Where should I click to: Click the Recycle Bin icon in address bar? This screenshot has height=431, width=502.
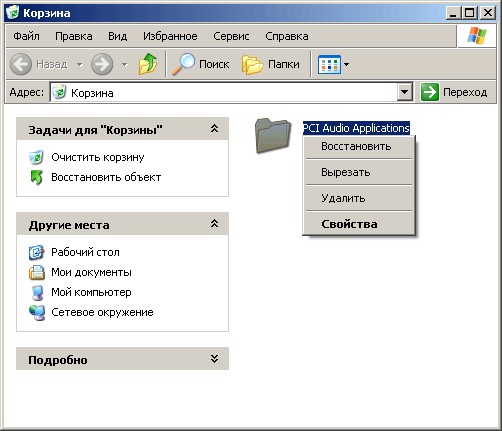[x=59, y=92]
